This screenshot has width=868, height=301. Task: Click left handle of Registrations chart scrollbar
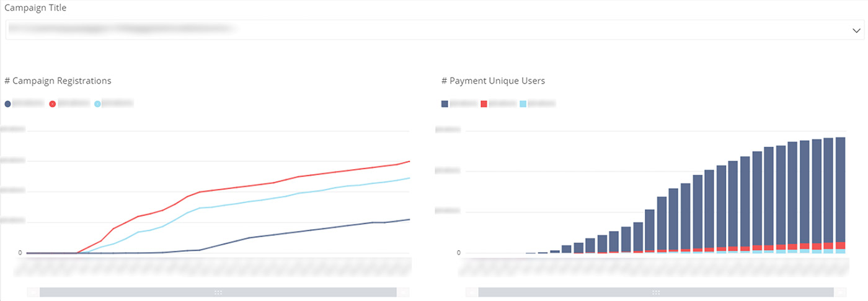[x=33, y=292]
